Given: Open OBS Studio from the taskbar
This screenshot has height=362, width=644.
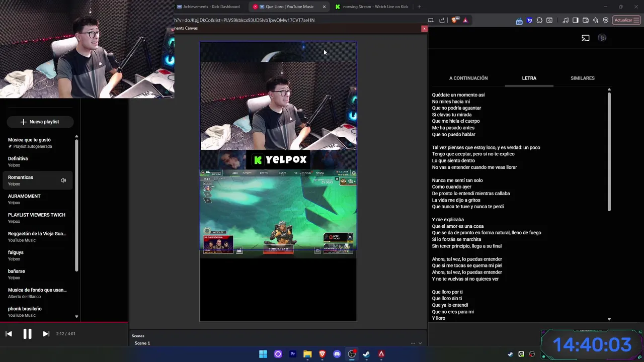Looking at the screenshot, I should 352,354.
